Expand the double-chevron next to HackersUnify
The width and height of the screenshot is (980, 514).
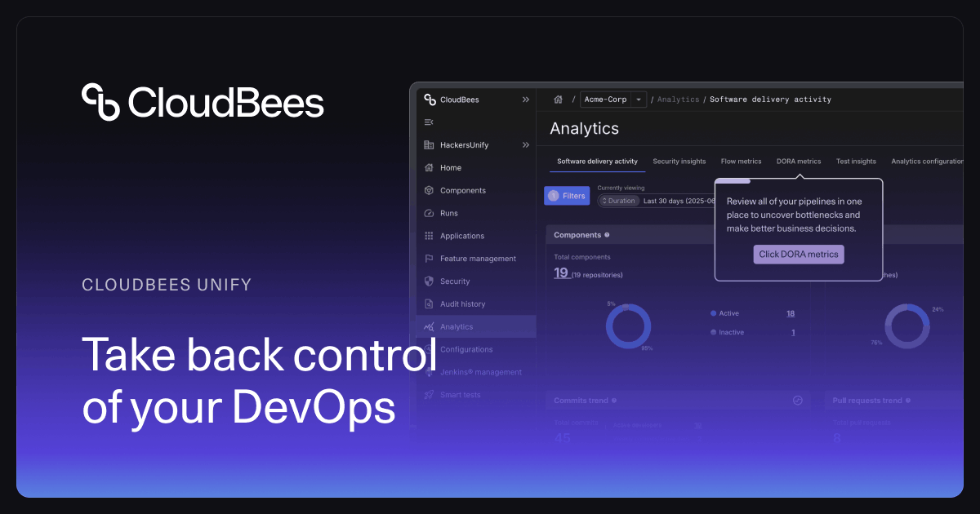pos(526,145)
